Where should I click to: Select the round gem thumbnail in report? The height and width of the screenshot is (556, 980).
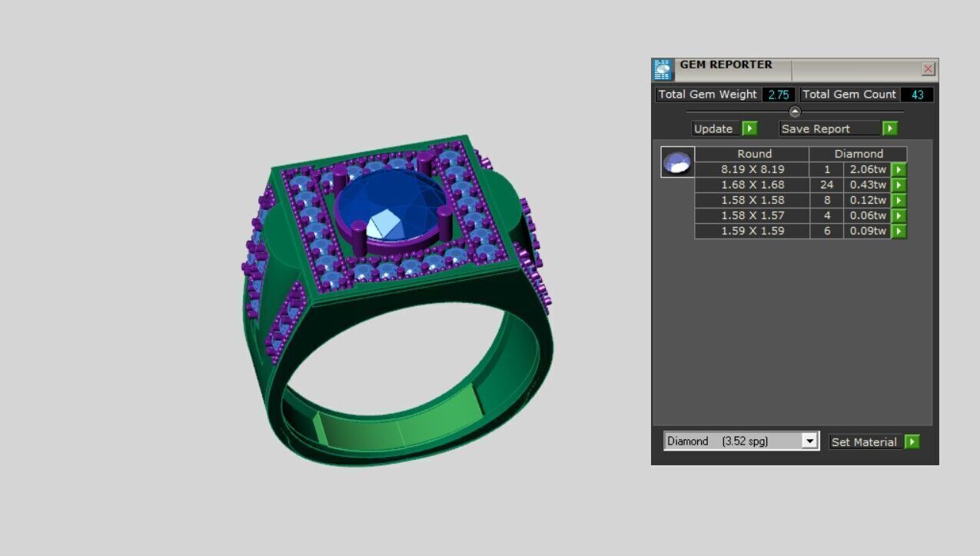tap(677, 162)
